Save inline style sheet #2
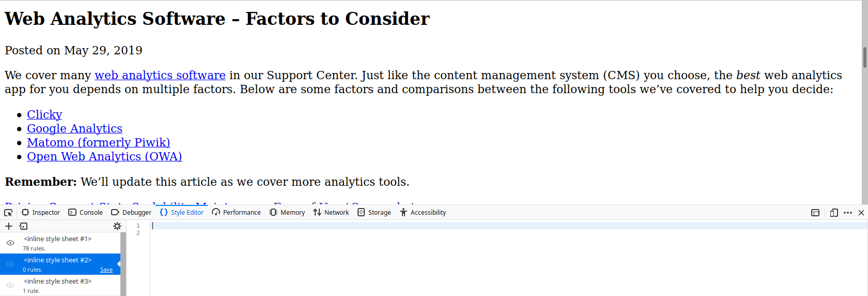 [106, 270]
